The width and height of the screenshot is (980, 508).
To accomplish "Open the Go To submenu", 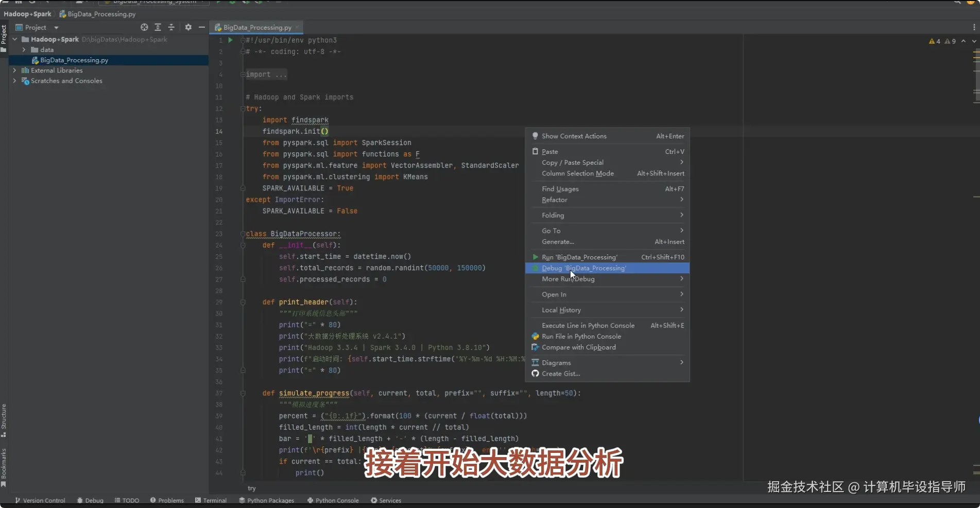I will pos(607,231).
